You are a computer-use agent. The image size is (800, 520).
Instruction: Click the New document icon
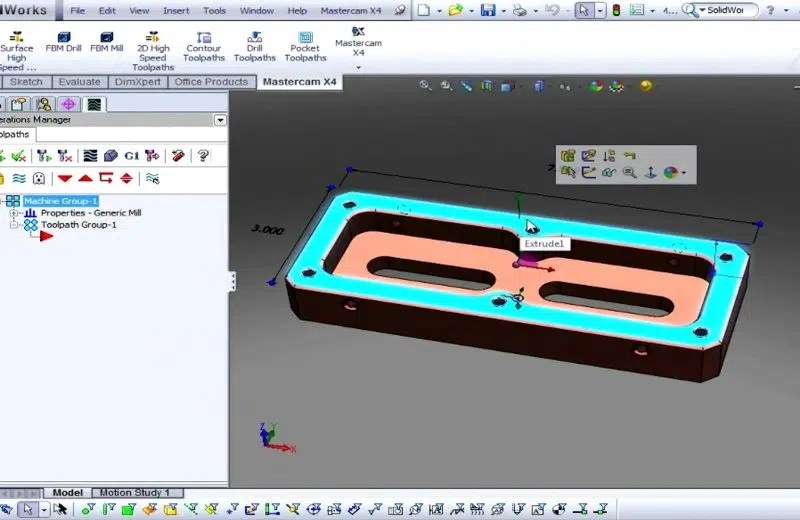click(423, 10)
